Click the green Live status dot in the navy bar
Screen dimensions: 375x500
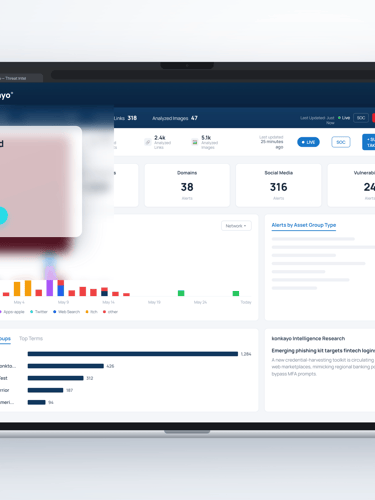[x=339, y=118]
